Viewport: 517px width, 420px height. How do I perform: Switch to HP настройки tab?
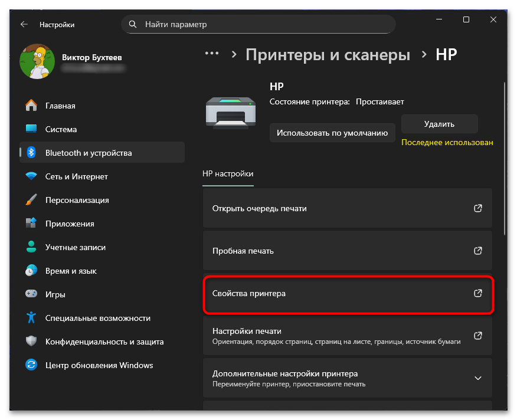point(228,174)
